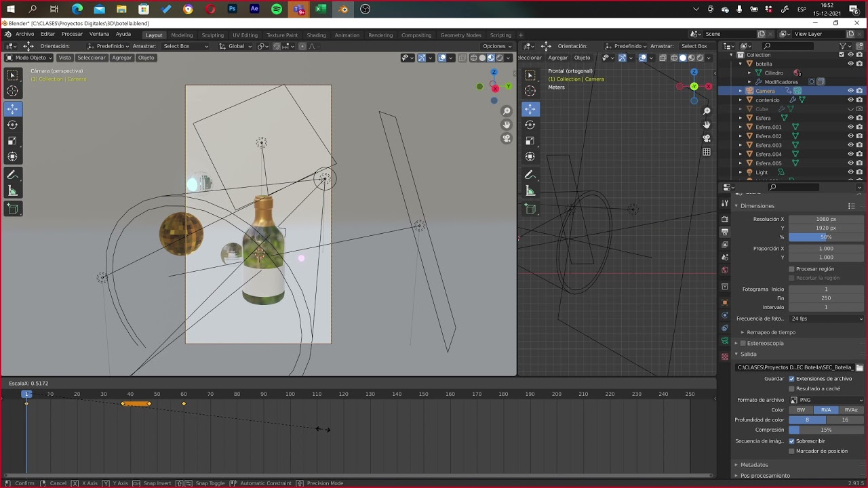Enable Resultado a caché checkbox
Viewport: 868px width, 488px height.
click(791, 389)
